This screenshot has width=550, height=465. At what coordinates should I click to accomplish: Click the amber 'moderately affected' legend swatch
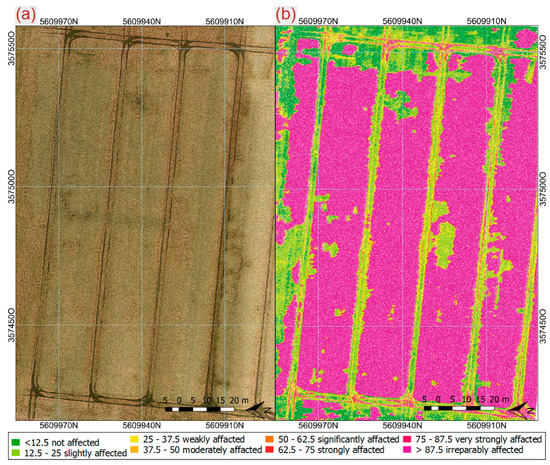pos(134,449)
